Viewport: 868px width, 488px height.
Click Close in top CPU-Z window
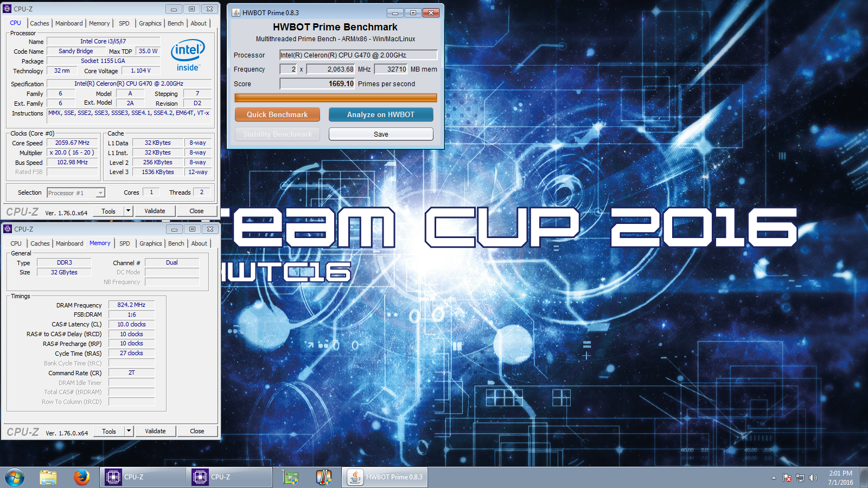[196, 211]
